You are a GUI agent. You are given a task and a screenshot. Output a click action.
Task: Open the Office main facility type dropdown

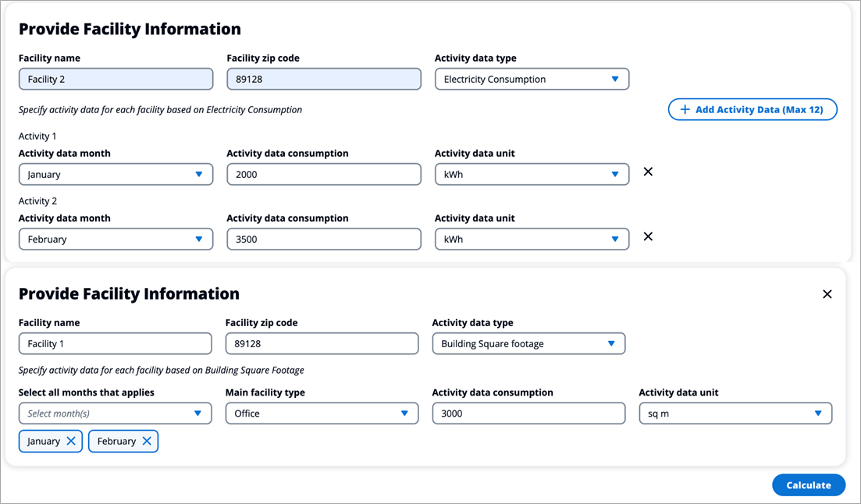[x=322, y=413]
